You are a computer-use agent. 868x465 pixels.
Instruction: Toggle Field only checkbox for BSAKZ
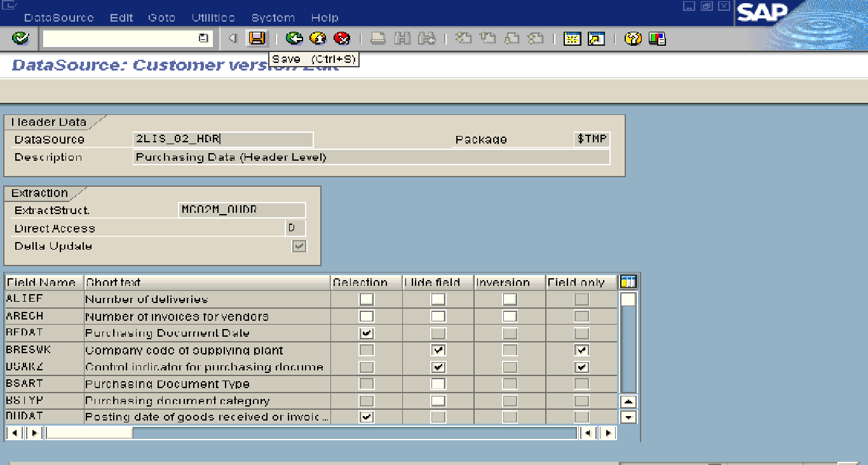click(x=581, y=367)
